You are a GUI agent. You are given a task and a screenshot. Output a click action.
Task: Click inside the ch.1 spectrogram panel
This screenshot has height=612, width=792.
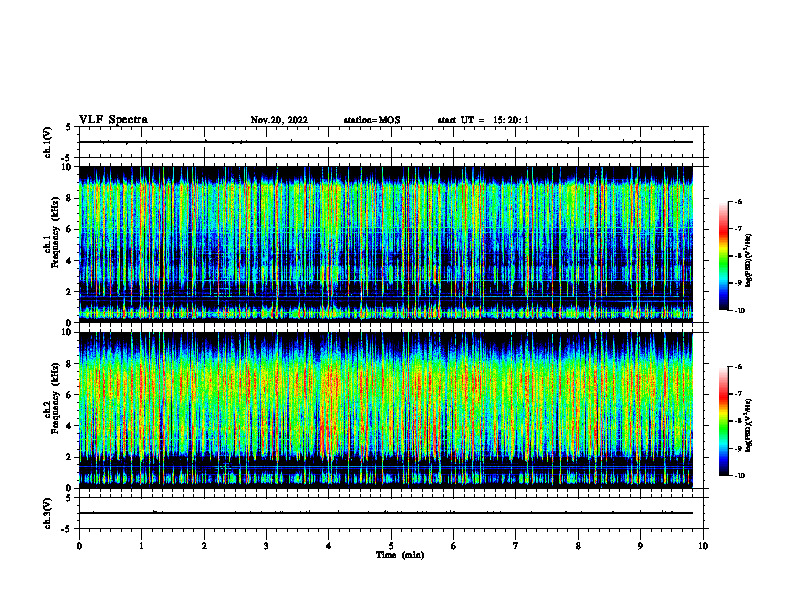click(386, 244)
